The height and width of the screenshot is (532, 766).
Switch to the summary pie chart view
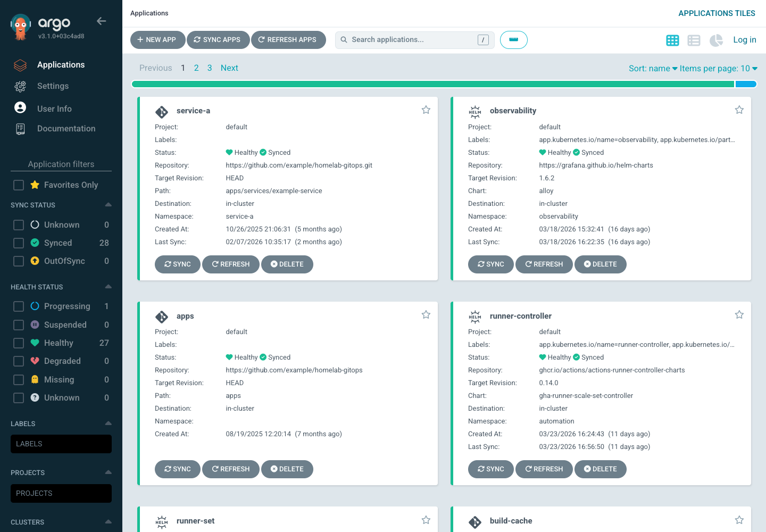[x=716, y=40]
